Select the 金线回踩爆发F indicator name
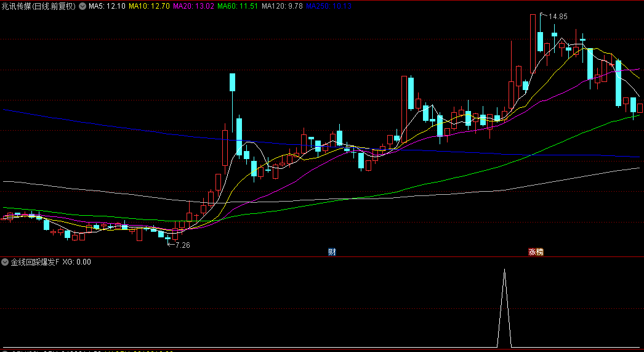Screen dimensions: 644x352 (35, 262)
